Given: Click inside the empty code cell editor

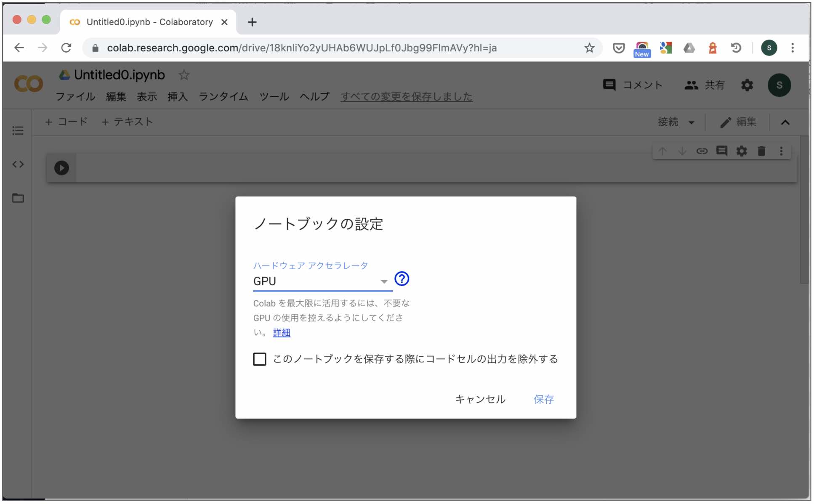Looking at the screenshot, I should coord(436,168).
